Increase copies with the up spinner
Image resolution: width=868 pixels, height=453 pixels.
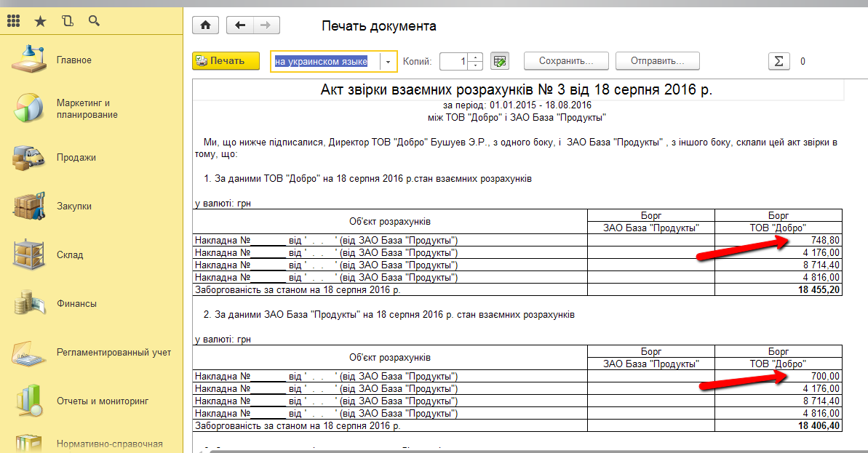click(x=476, y=57)
